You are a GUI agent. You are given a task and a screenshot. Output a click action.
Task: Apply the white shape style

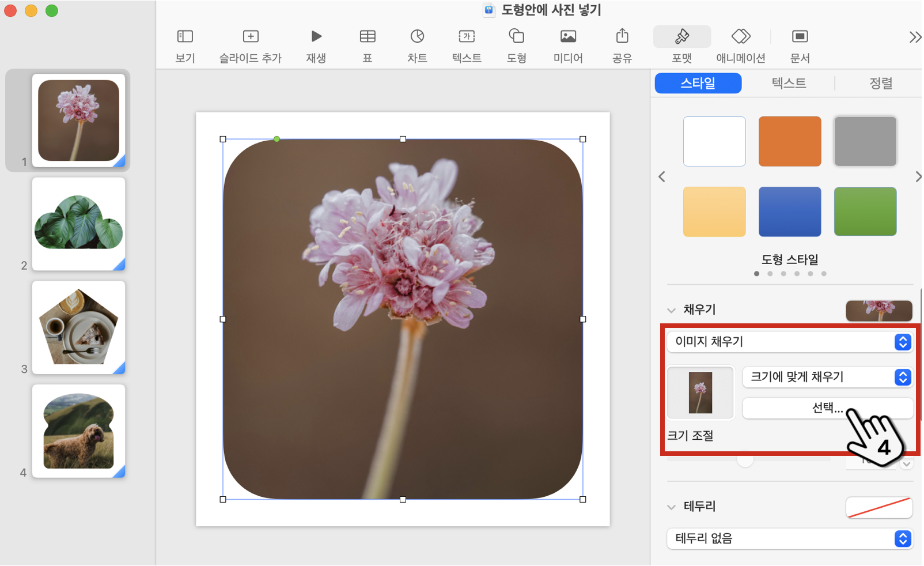(714, 142)
